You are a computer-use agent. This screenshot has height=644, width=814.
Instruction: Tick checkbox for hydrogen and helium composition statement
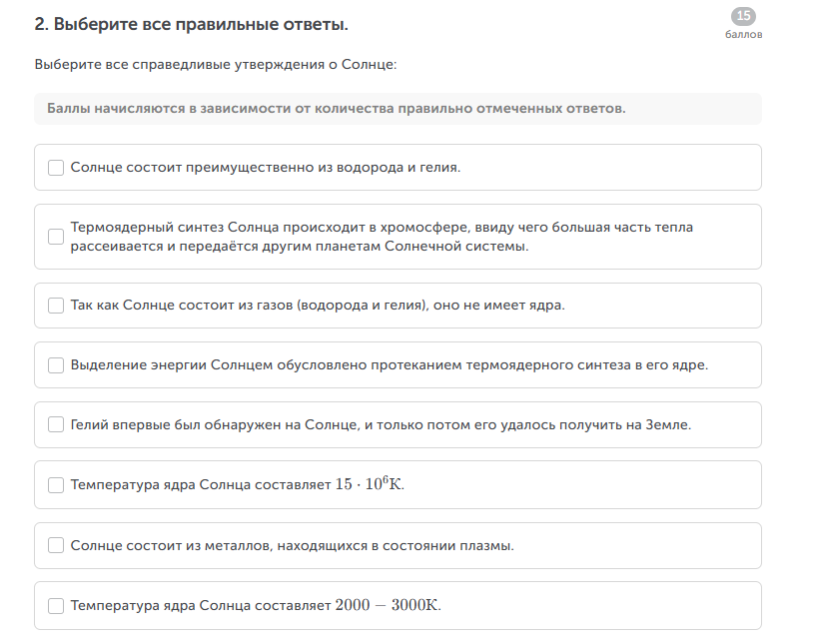[x=56, y=168]
